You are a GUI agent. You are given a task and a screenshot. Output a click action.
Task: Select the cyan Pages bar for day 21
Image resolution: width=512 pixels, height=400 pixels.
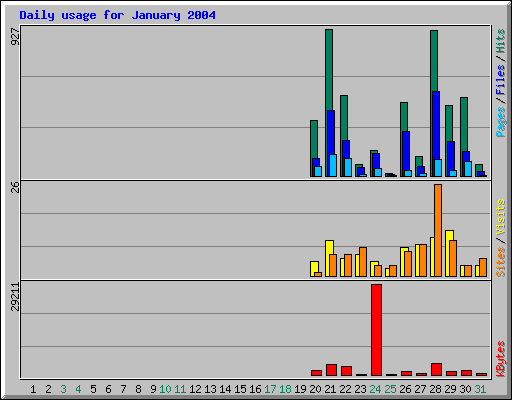point(333,165)
